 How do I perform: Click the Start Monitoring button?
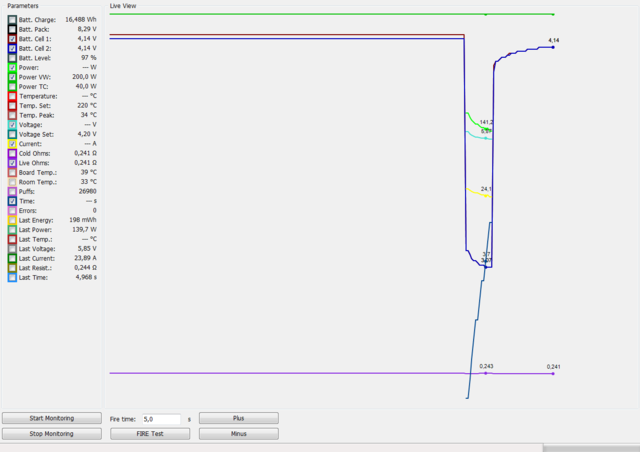(x=51, y=418)
